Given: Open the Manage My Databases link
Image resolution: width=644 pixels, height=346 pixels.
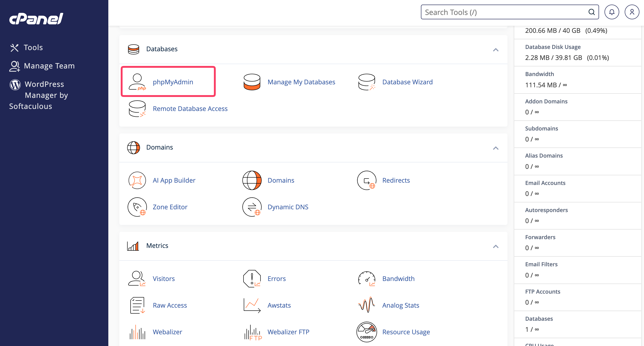Looking at the screenshot, I should tap(301, 82).
